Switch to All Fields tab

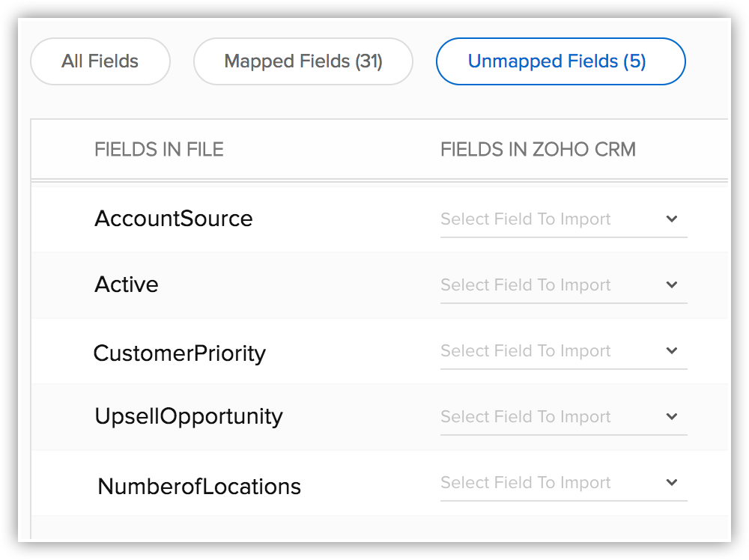[100, 61]
